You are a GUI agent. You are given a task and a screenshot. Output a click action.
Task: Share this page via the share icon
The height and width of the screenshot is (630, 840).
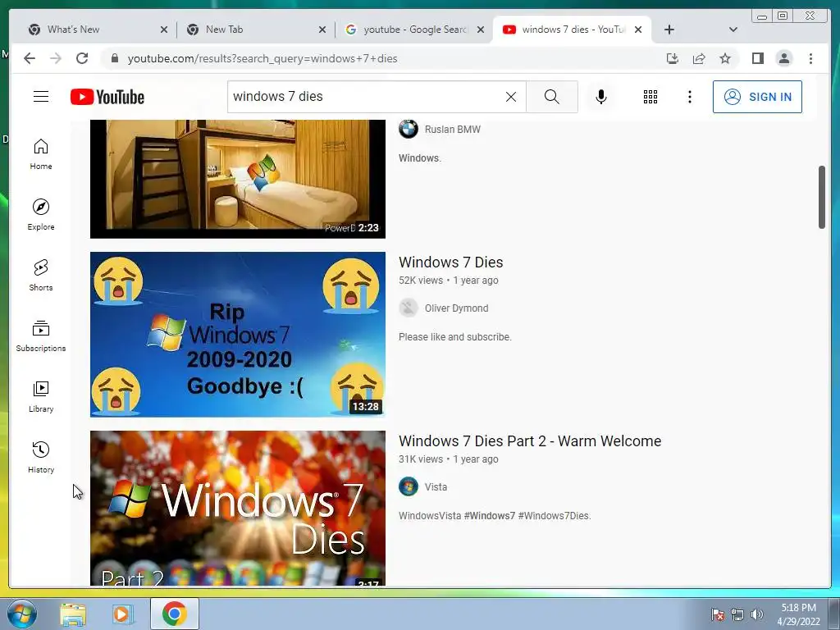click(699, 58)
